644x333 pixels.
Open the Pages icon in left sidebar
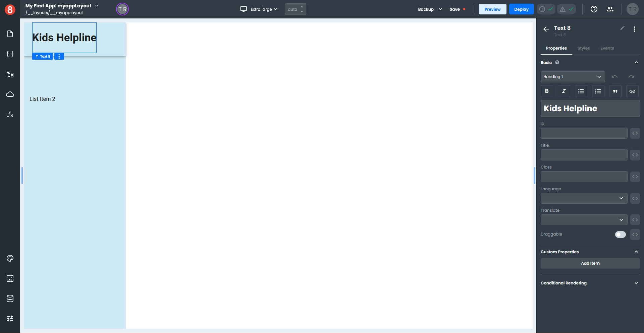point(10,34)
